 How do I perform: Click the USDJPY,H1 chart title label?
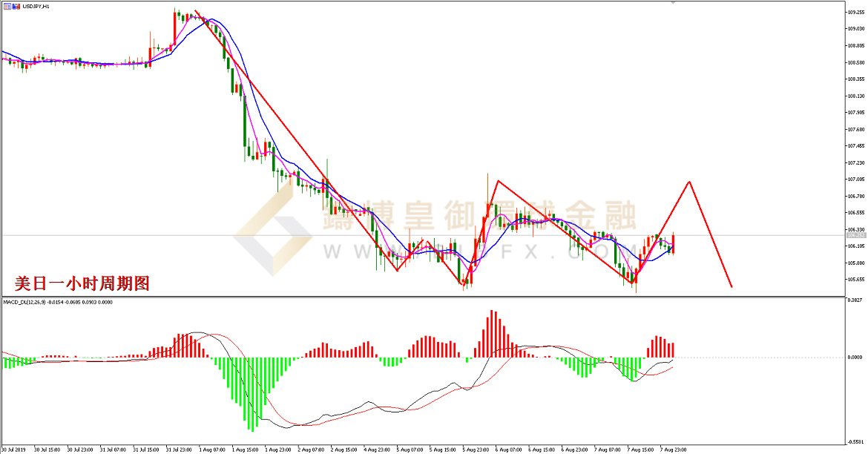pos(36,6)
